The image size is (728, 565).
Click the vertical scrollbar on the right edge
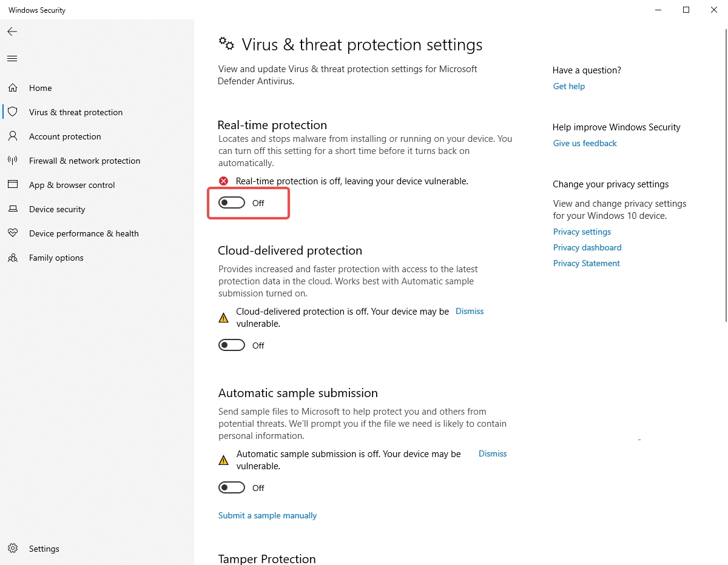pyautogui.click(x=725, y=182)
